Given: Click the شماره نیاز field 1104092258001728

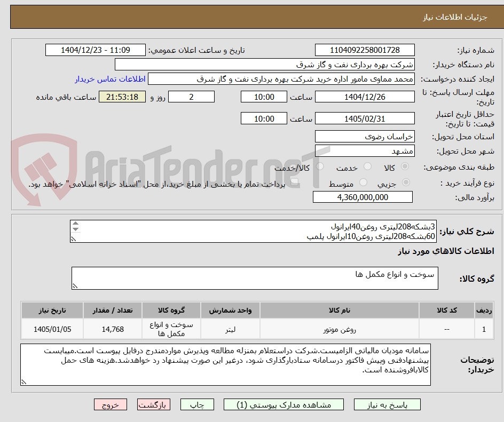Looking at the screenshot, I should 365,50.
